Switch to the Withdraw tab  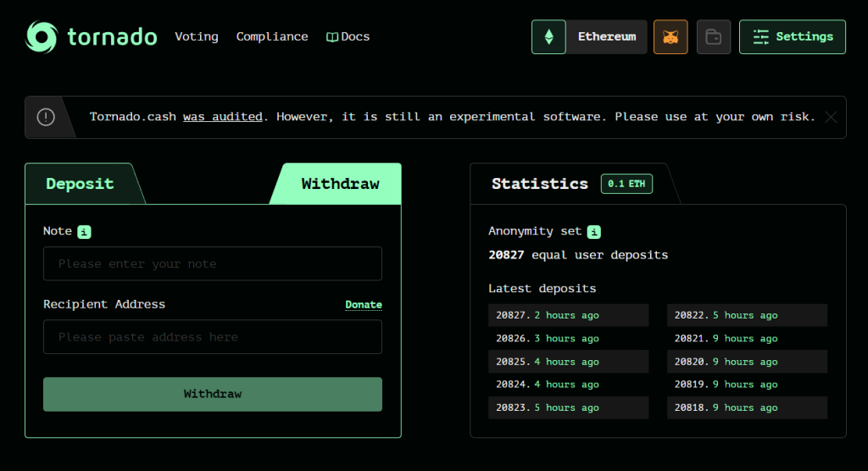(340, 184)
